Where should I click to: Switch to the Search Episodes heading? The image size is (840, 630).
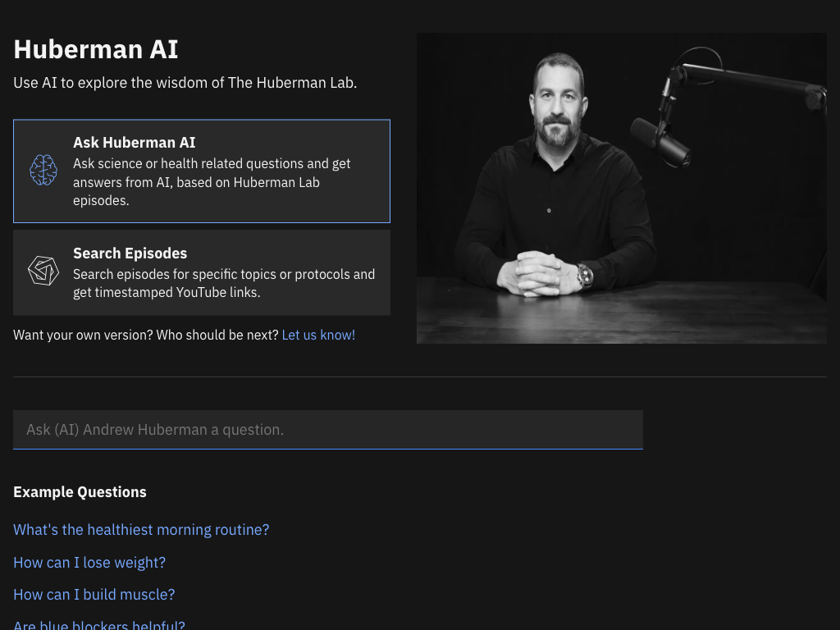130,253
